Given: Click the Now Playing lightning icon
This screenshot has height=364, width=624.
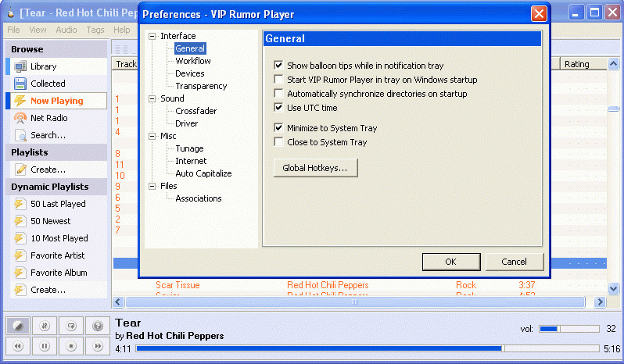Looking at the screenshot, I should tap(20, 101).
